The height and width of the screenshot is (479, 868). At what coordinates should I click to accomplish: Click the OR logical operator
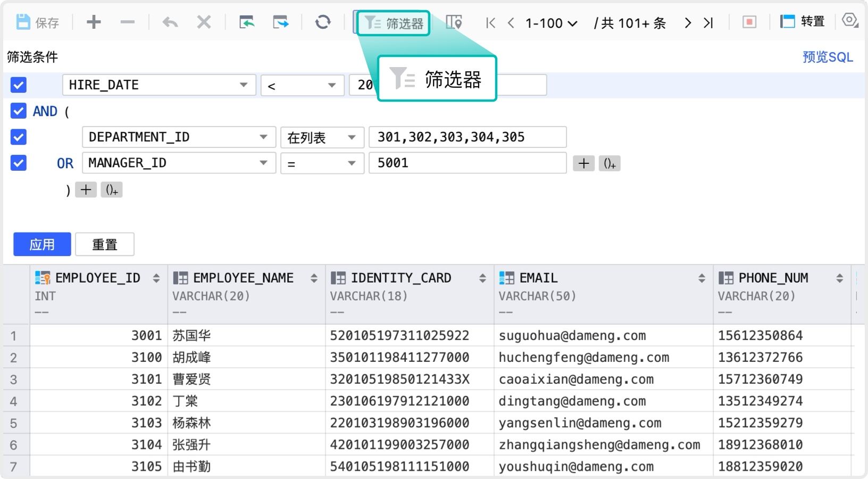(x=65, y=163)
